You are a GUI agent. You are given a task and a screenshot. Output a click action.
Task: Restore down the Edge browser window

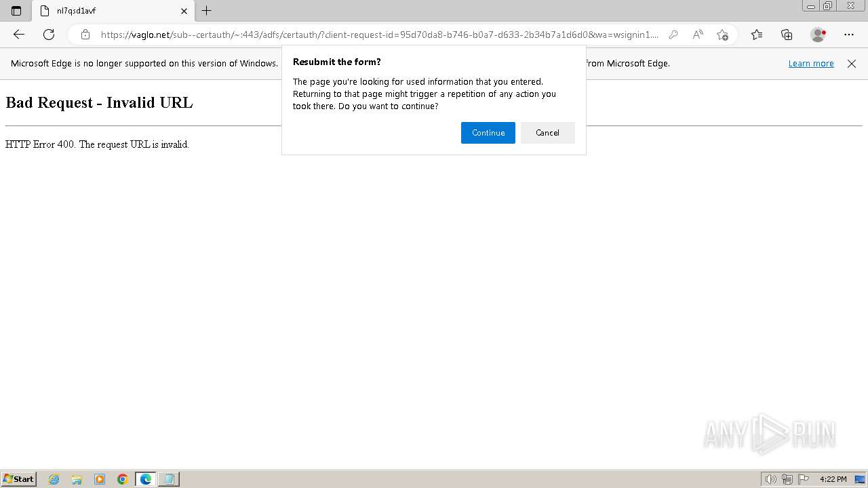(x=828, y=6)
